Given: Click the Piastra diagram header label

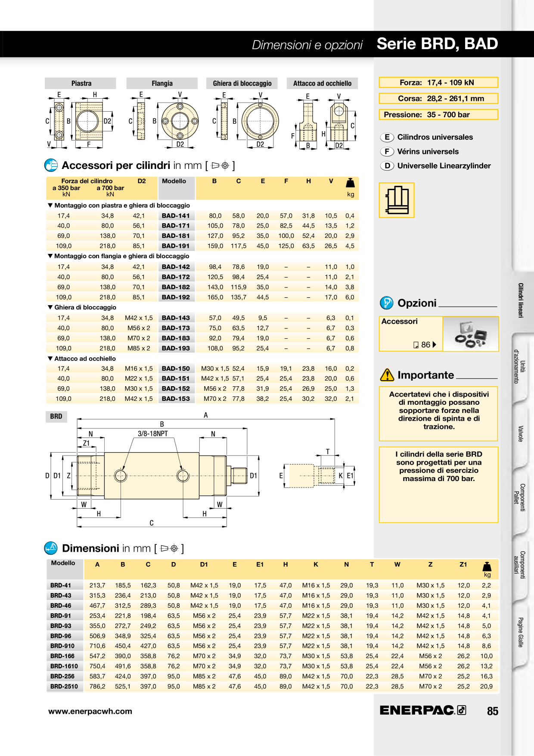Looking at the screenshot, I should tap(81, 83).
